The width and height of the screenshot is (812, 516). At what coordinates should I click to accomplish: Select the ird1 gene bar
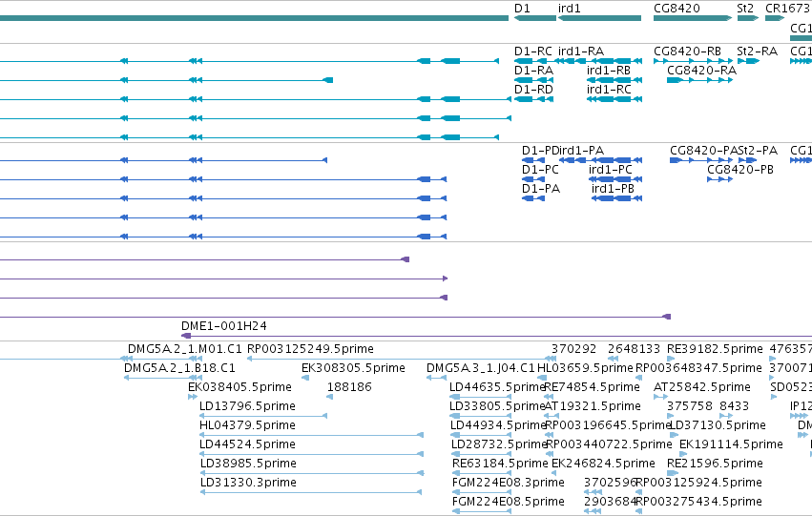[599, 18]
